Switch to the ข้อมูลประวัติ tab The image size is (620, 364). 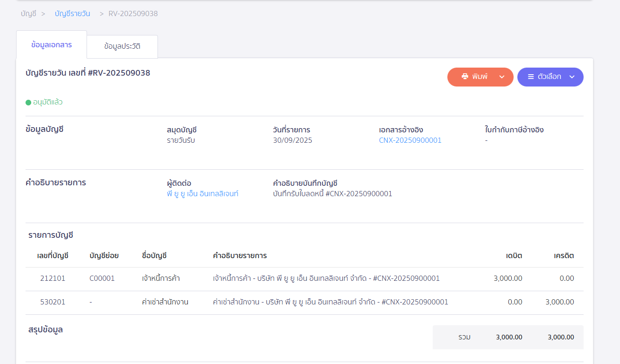[x=122, y=46]
